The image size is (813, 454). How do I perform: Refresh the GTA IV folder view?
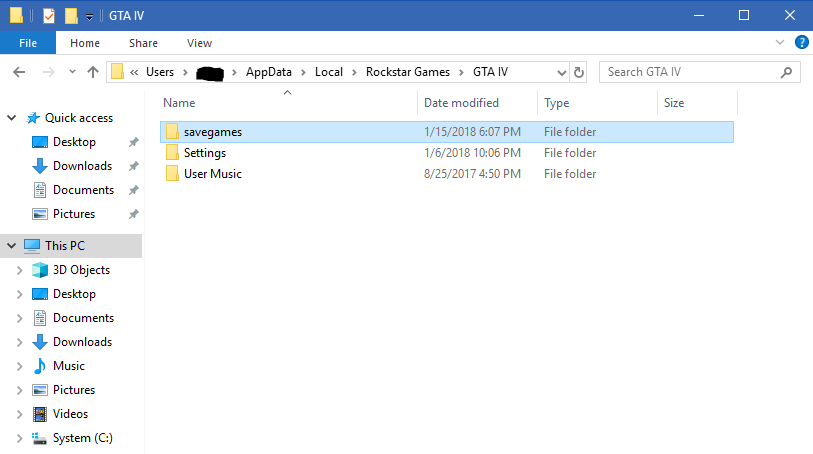(579, 72)
